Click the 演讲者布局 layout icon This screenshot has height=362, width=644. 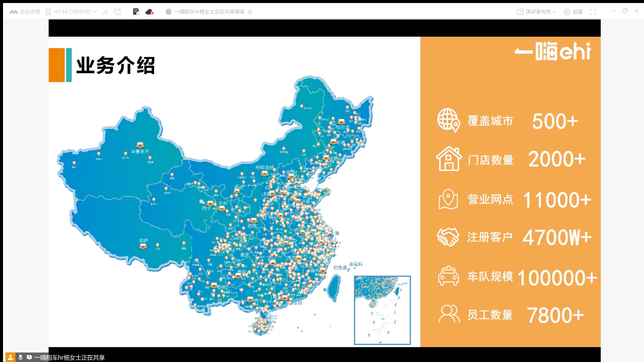520,12
